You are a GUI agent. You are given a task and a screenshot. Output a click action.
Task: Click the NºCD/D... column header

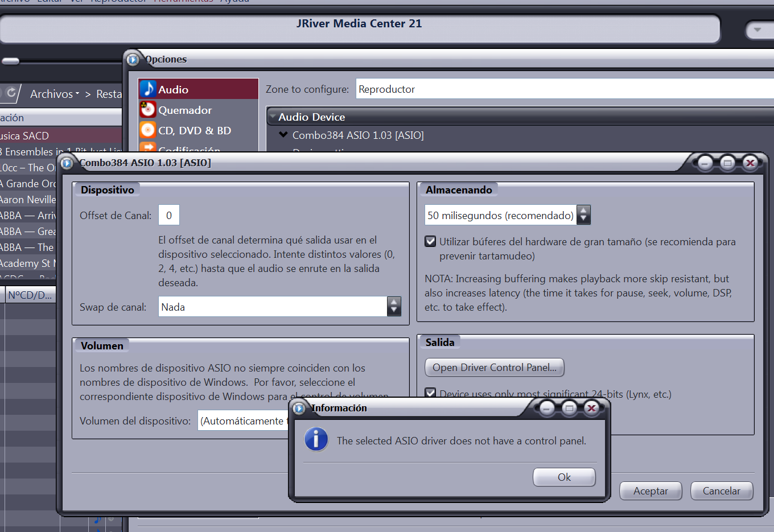point(30,295)
